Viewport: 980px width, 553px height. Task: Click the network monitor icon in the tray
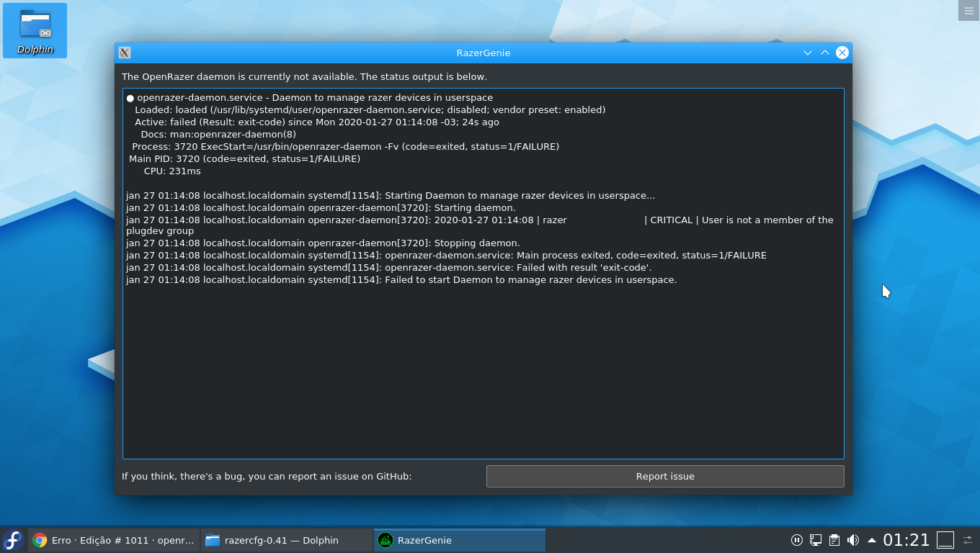[x=816, y=540]
